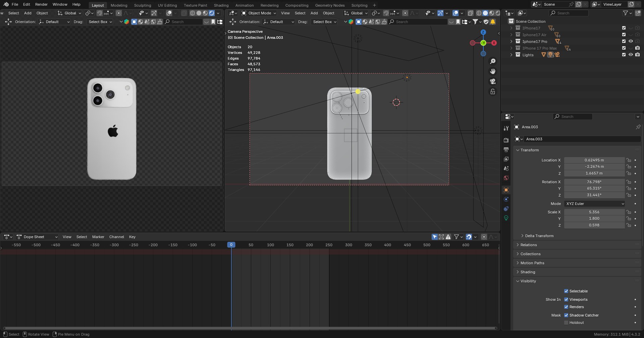Hide Lights collection with eye icon
Image resolution: width=644 pixels, height=338 pixels.
(x=631, y=55)
